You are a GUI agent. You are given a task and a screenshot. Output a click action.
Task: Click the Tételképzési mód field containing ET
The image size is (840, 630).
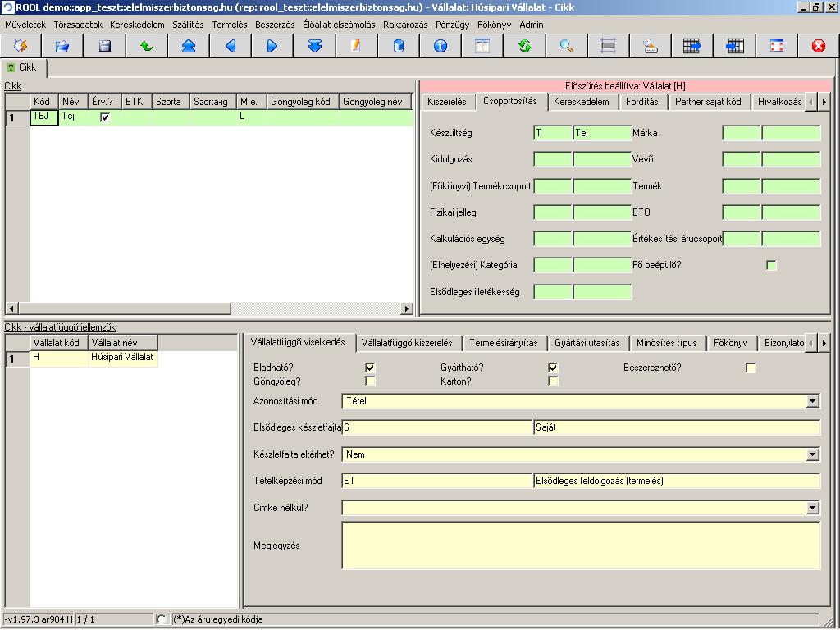(x=436, y=481)
